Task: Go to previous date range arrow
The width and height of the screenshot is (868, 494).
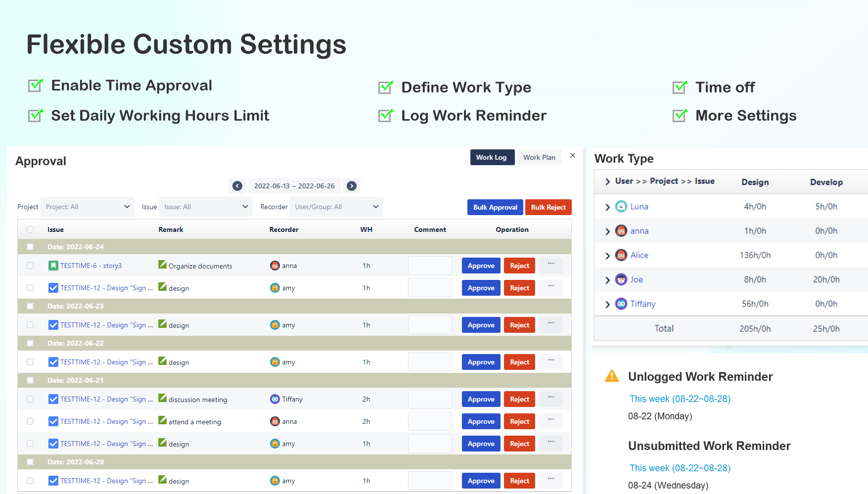Action: pyautogui.click(x=237, y=186)
